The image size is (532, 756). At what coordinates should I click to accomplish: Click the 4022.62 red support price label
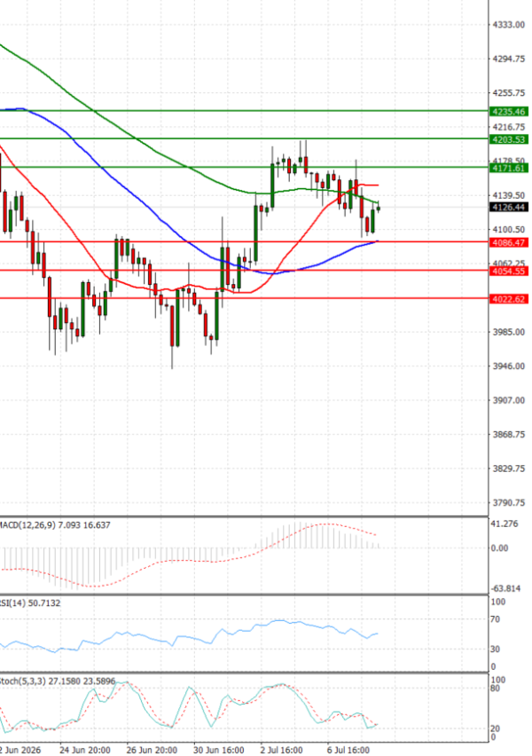(x=509, y=299)
